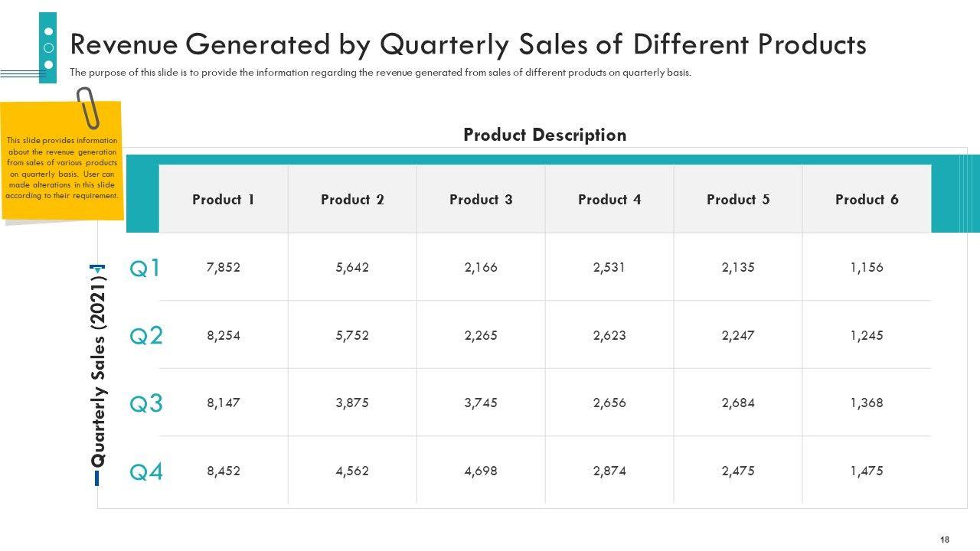This screenshot has width=980, height=551.
Task: Select the cell with value 7,852
Action: pyautogui.click(x=224, y=268)
